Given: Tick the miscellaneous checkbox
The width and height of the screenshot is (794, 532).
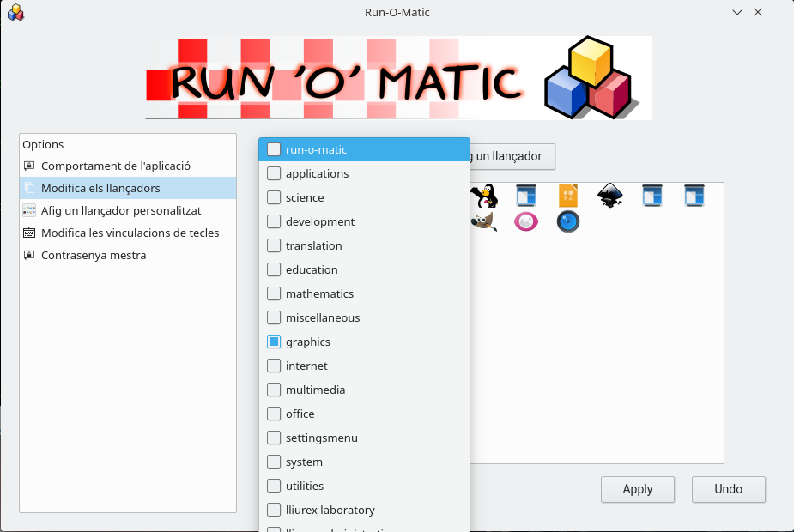Looking at the screenshot, I should point(274,317).
